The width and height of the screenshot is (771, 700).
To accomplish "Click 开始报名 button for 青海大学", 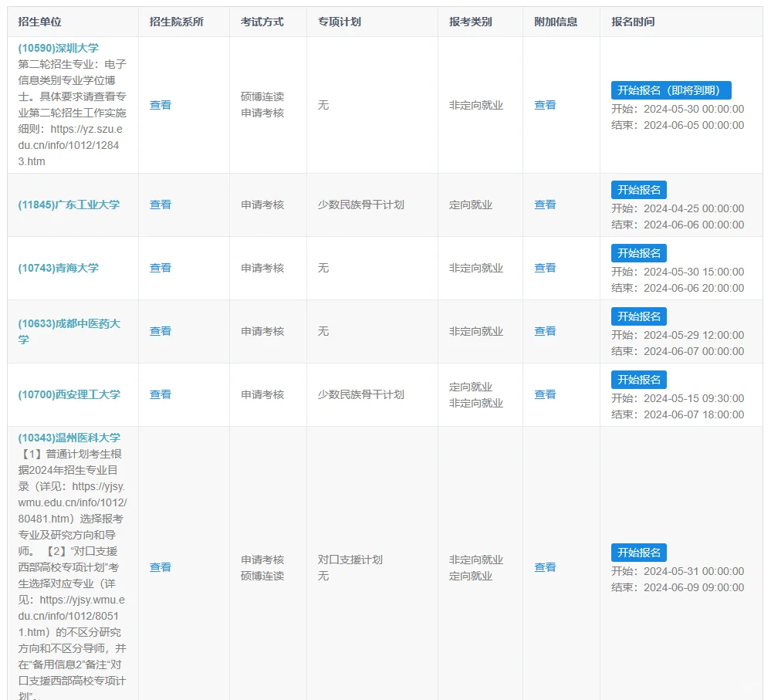I will click(639, 253).
